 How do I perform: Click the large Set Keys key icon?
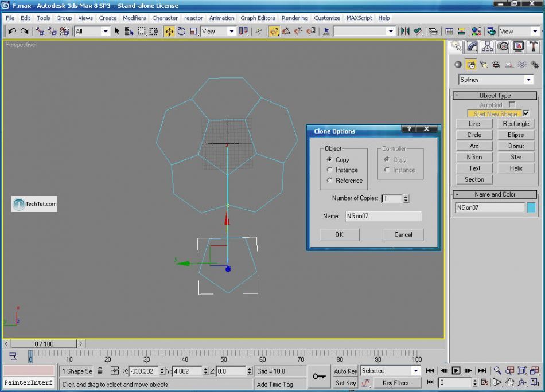pos(319,377)
